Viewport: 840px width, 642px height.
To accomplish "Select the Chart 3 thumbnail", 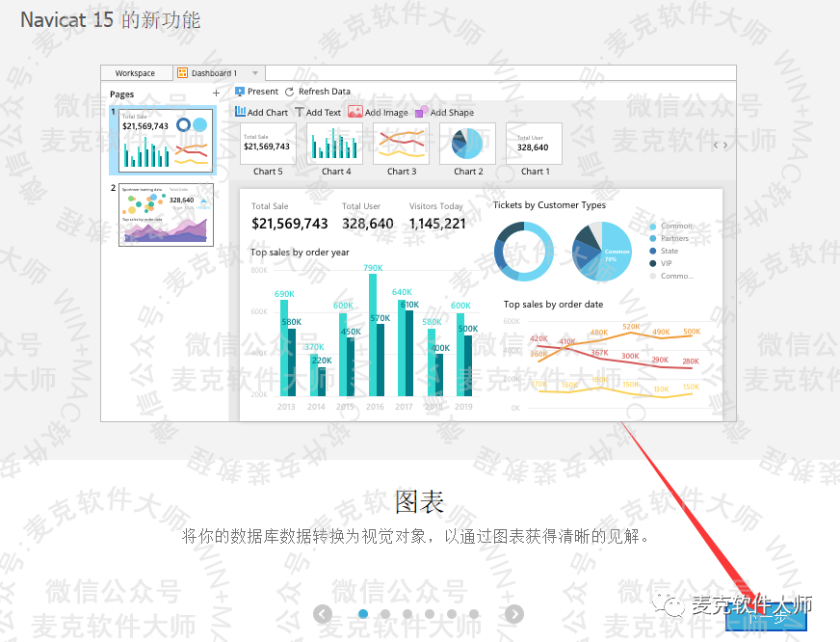I will (402, 143).
